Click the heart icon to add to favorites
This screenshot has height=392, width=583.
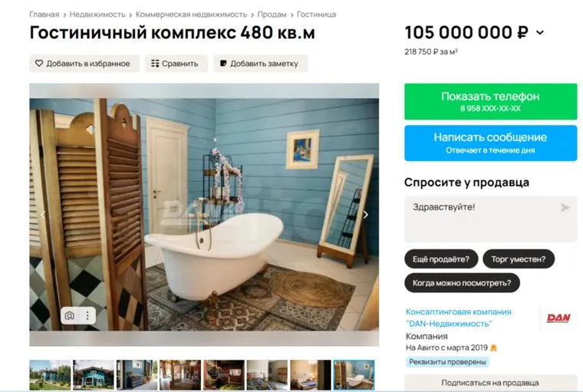pos(39,64)
